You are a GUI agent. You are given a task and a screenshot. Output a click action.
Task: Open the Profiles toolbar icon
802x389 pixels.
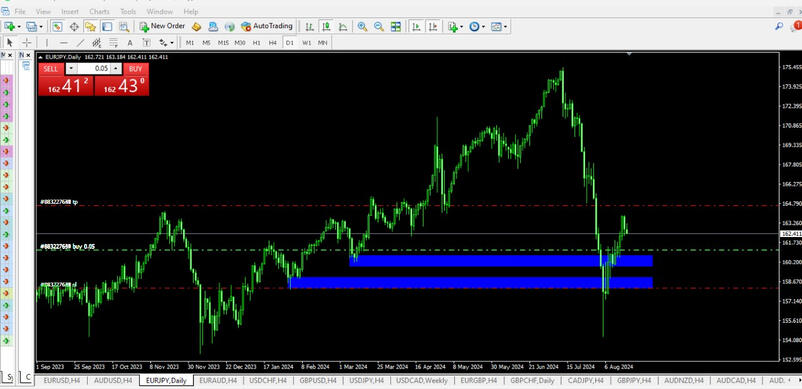tap(33, 26)
